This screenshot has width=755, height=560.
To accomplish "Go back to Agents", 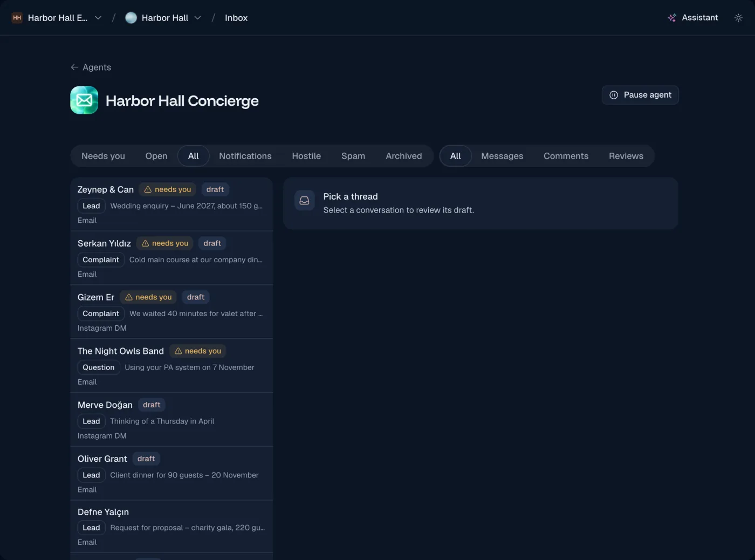I will coord(91,67).
